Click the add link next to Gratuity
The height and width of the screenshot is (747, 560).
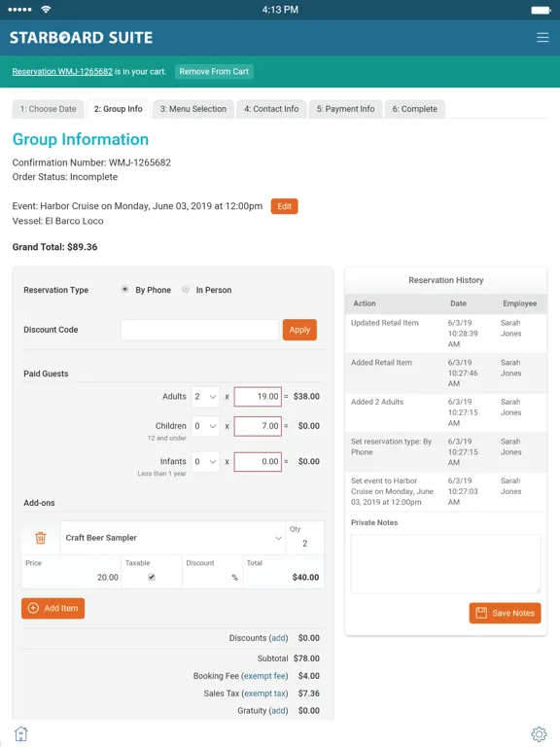279,711
